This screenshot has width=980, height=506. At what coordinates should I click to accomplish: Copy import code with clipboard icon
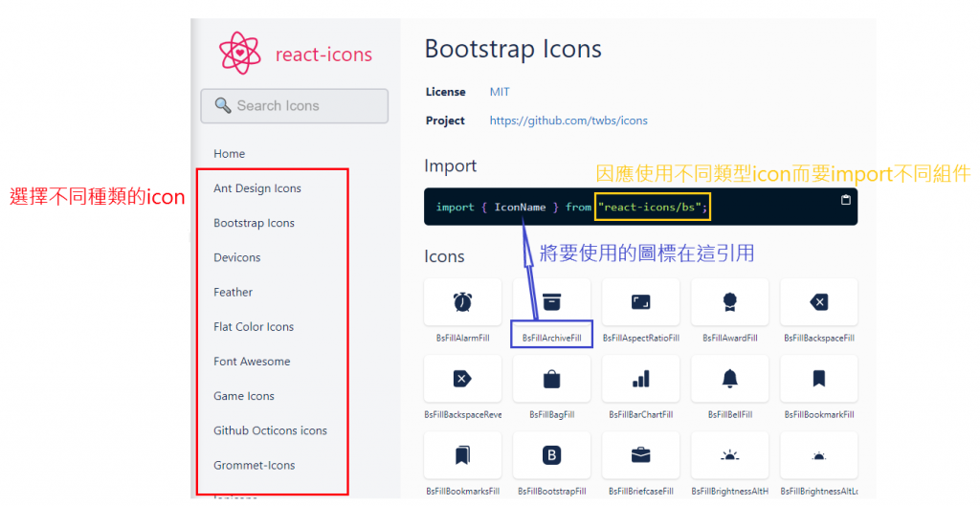(x=846, y=200)
